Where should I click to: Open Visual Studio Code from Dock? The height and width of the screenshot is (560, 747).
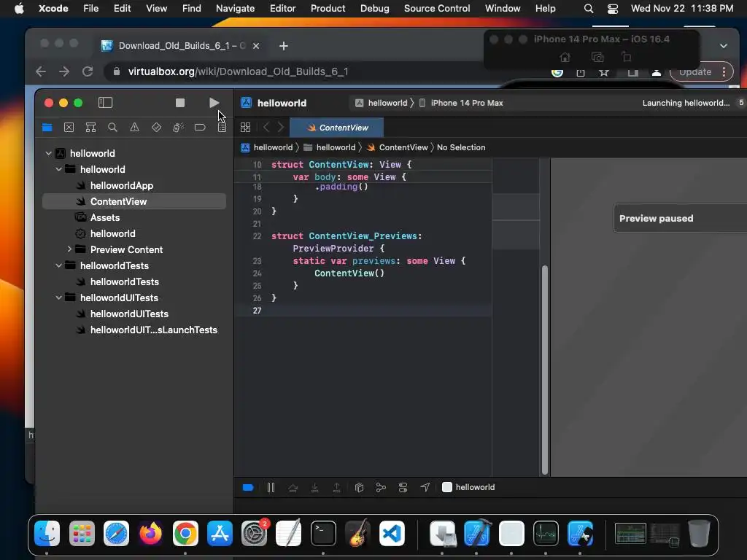[392, 533]
